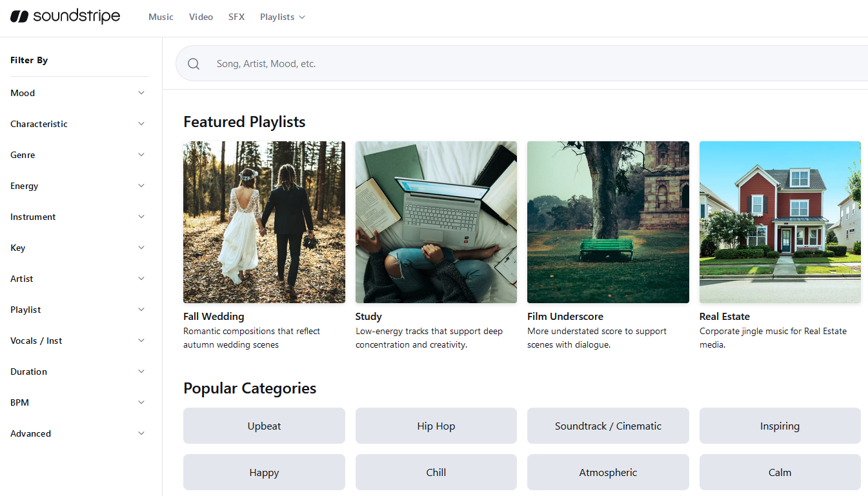
Task: Open the Playlists dropdown menu
Action: 282,17
